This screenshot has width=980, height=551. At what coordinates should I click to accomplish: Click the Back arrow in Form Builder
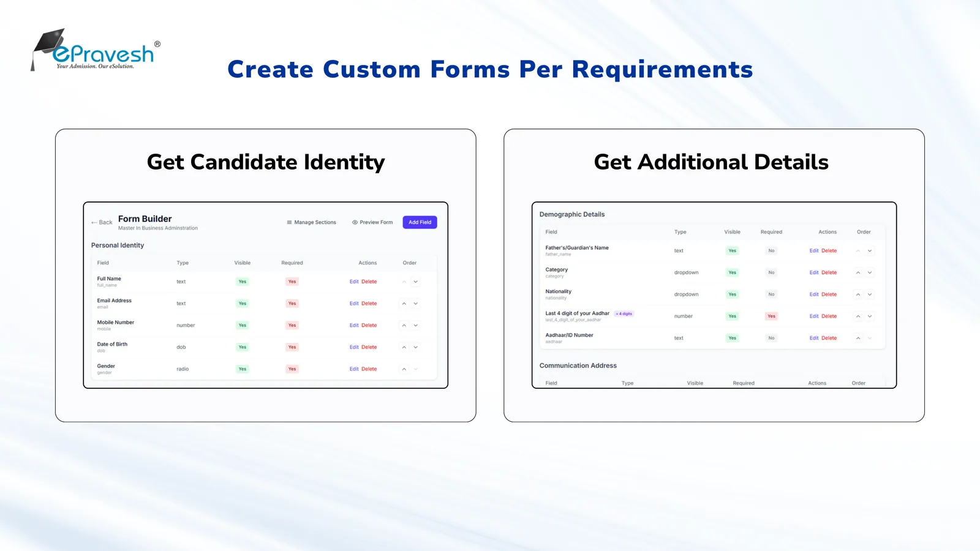point(102,222)
